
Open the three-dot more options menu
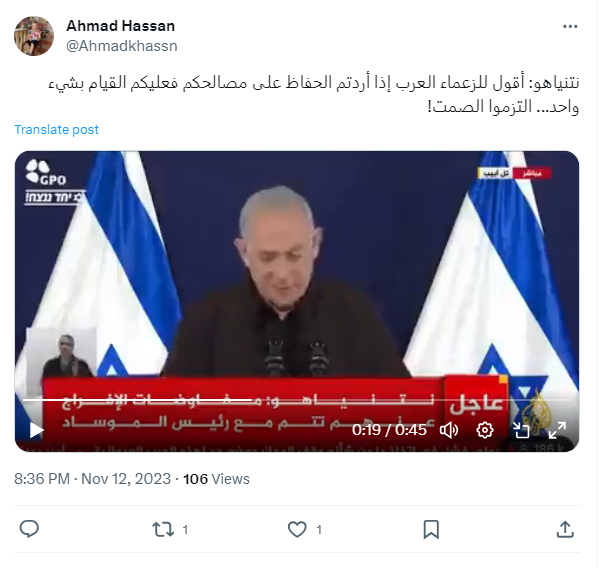570,26
